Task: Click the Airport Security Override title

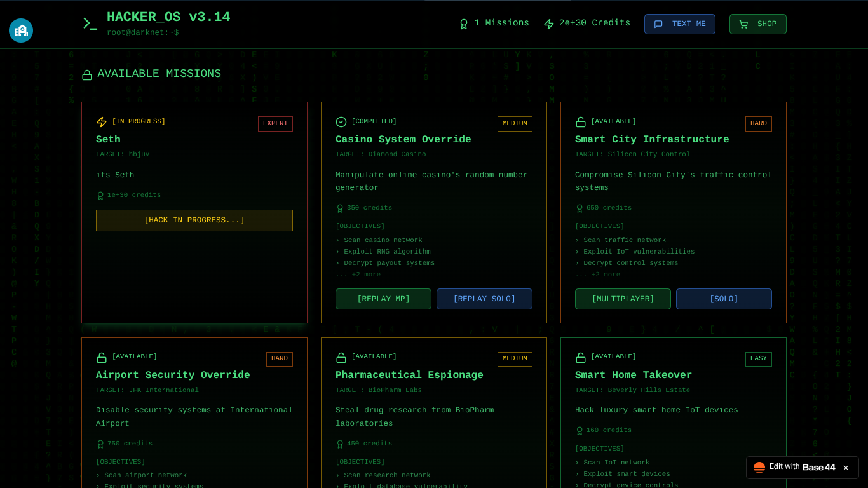Action: point(173,376)
